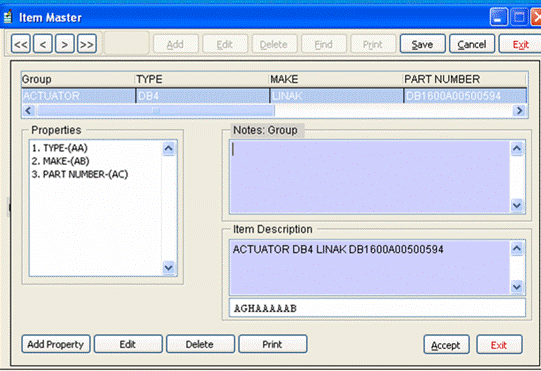Click the Exit button in the top toolbar
The image size is (541, 371).
point(520,44)
